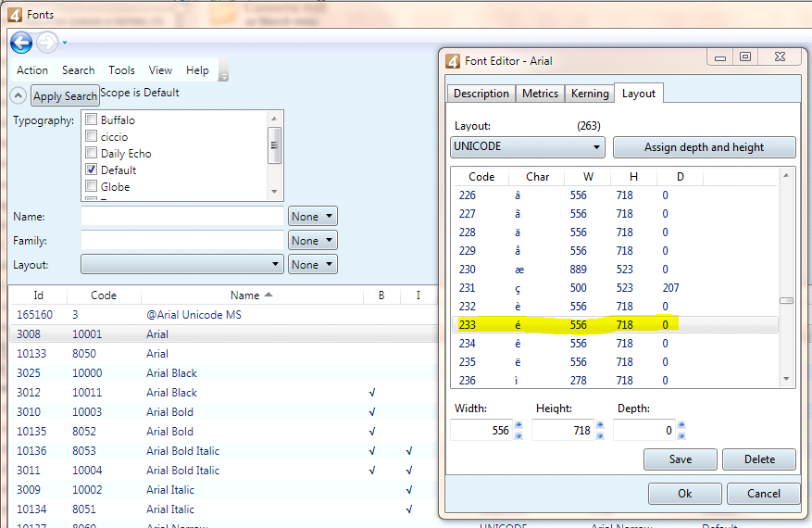Uncheck the Default typography checkbox
Image resolution: width=812 pixels, height=528 pixels.
point(91,169)
